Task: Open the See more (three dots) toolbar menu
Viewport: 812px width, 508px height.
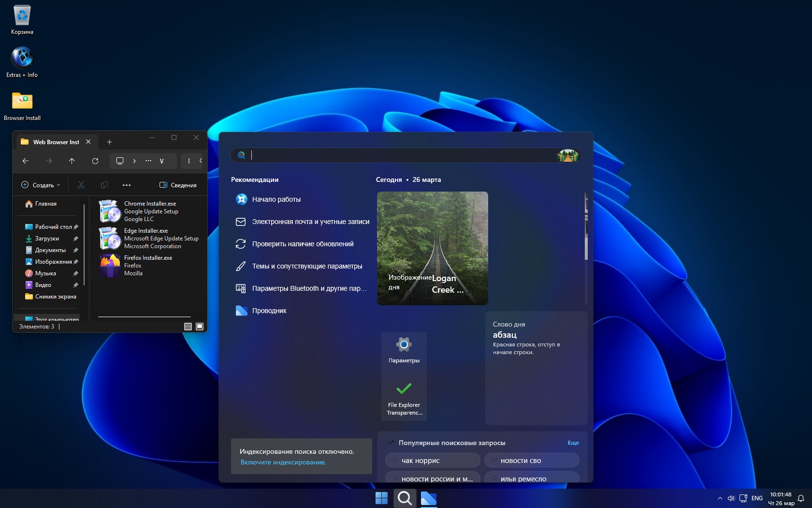Action: tap(127, 185)
